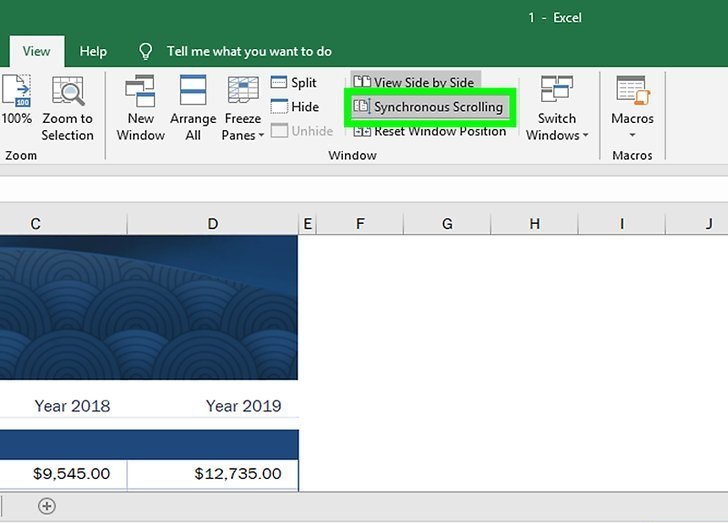Click the 100% zoom icon
Image resolution: width=728 pixels, height=523 pixels.
16,92
